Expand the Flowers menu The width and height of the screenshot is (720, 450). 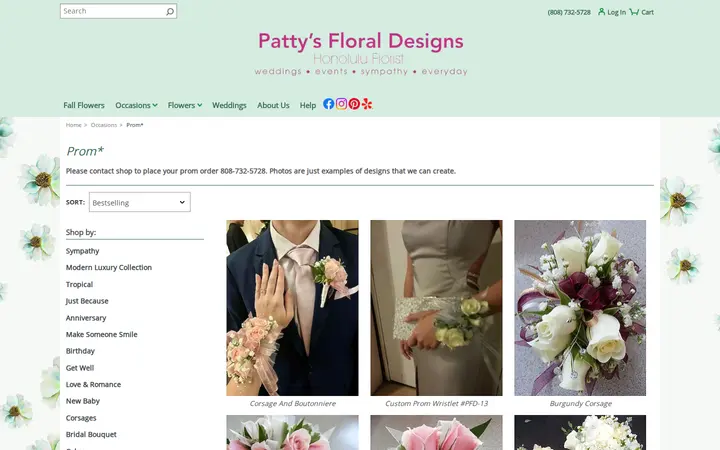185,105
